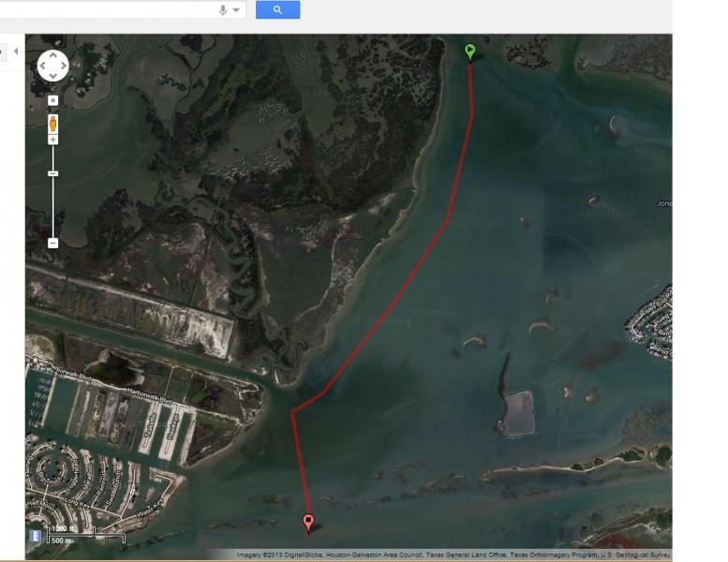The height and width of the screenshot is (562, 728).
Task: Click the microphone voice search icon
Action: (x=223, y=10)
